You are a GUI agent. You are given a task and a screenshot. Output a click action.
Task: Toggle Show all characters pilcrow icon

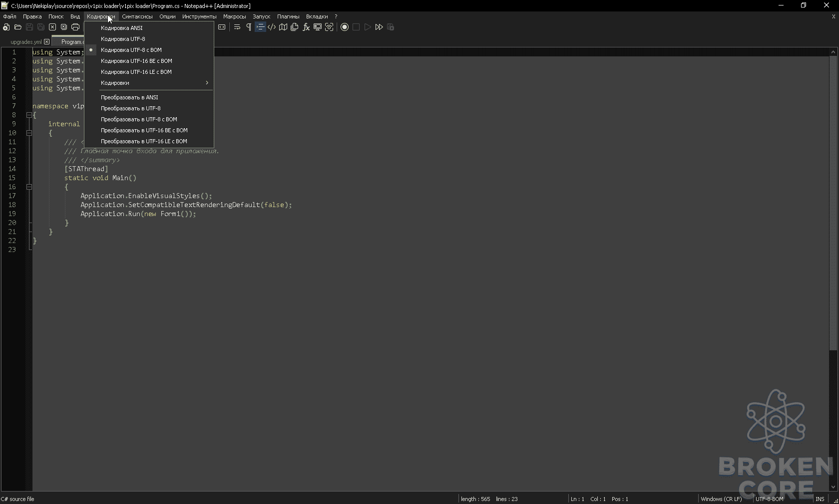point(249,27)
